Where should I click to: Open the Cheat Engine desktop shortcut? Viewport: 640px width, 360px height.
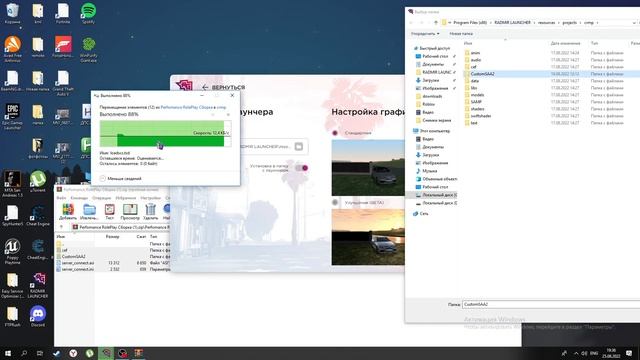point(38,216)
